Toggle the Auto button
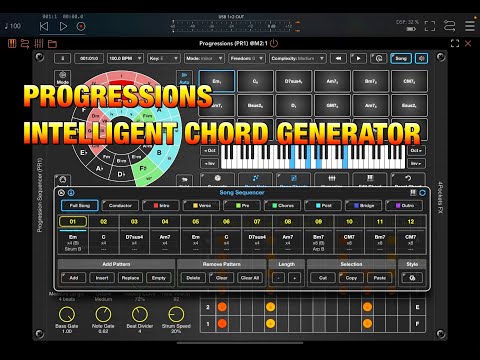The width and height of the screenshot is (480, 360). pos(184,78)
